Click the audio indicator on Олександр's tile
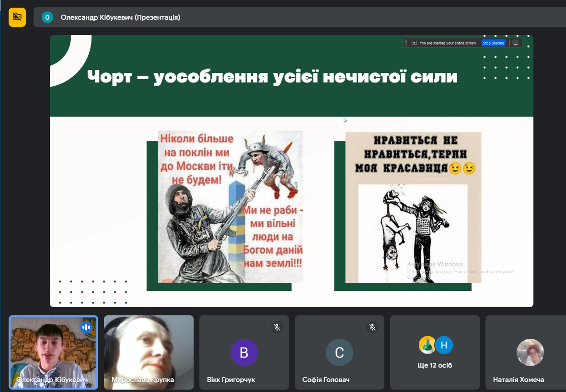This screenshot has width=566, height=392. point(86,327)
